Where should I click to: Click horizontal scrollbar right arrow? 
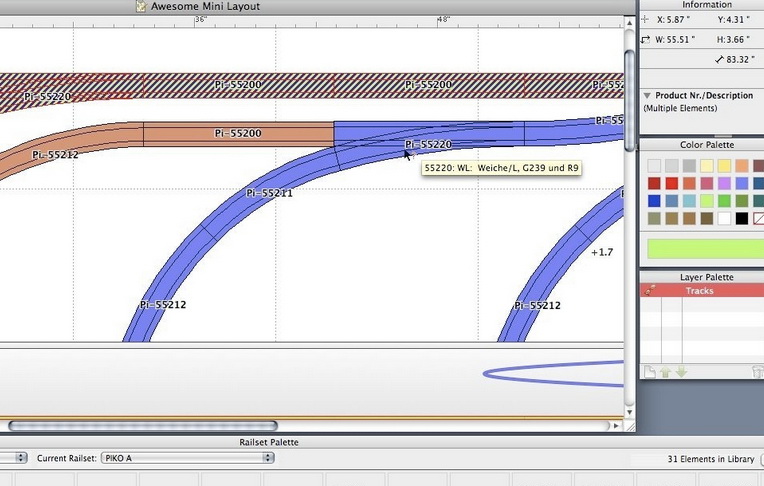pos(614,426)
